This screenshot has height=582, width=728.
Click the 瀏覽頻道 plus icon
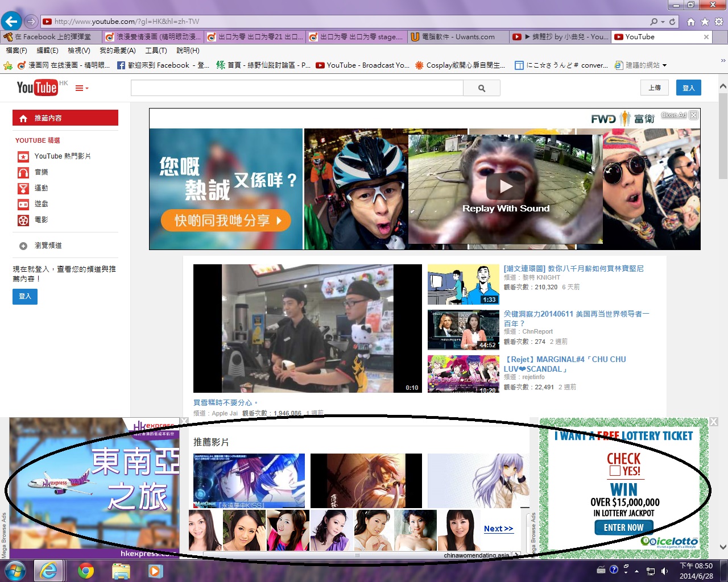click(x=23, y=246)
